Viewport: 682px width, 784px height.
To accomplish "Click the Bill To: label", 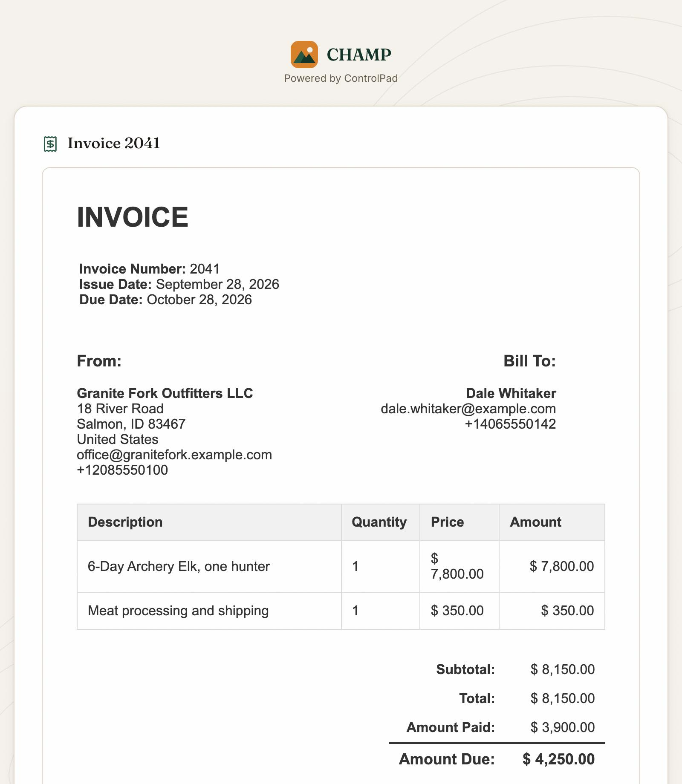I will (x=530, y=361).
